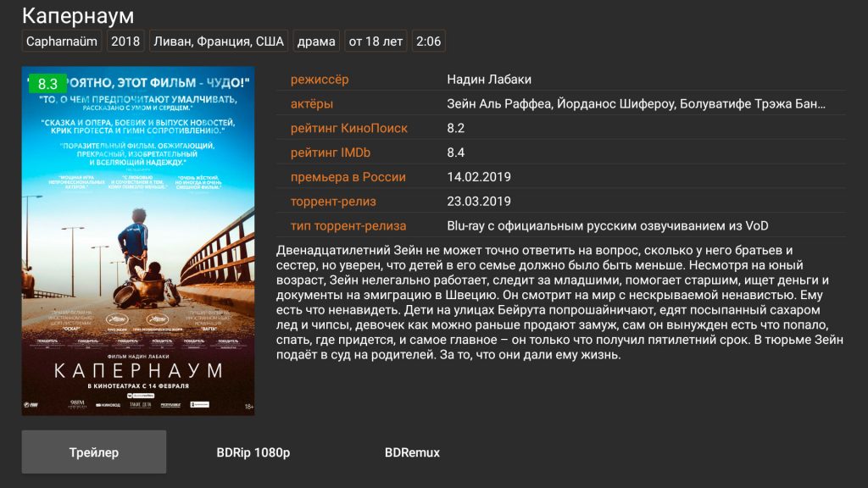Select the рейтинг КиноПоиск 8.2 value

tap(455, 128)
